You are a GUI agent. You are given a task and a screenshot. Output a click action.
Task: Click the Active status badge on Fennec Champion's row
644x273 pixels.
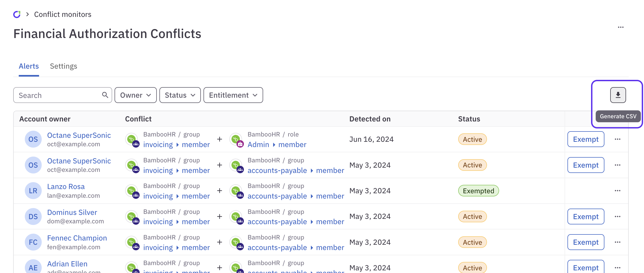(472, 242)
